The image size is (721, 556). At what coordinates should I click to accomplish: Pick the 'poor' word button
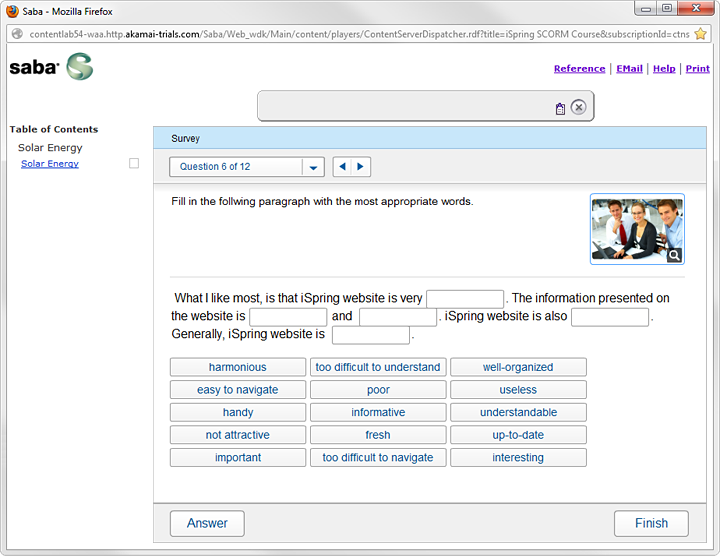(x=378, y=390)
